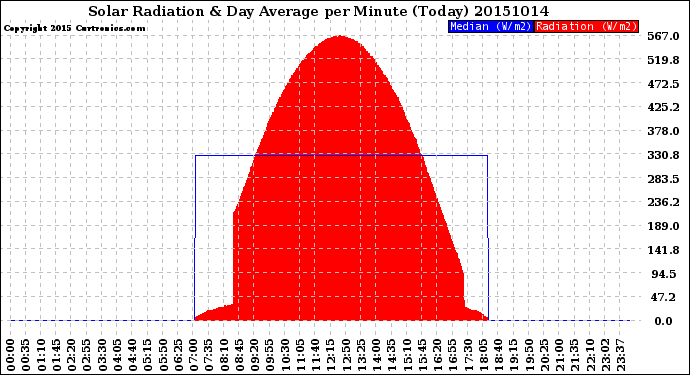This screenshot has width=690, height=375.
Task: Click the 09:20 time label
Action: click(x=254, y=355)
